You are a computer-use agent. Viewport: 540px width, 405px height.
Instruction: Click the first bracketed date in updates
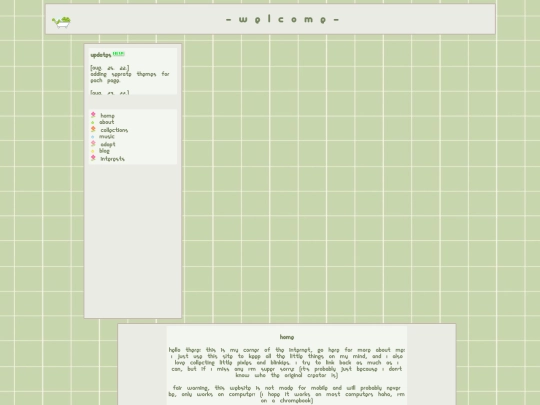[x=110, y=68]
